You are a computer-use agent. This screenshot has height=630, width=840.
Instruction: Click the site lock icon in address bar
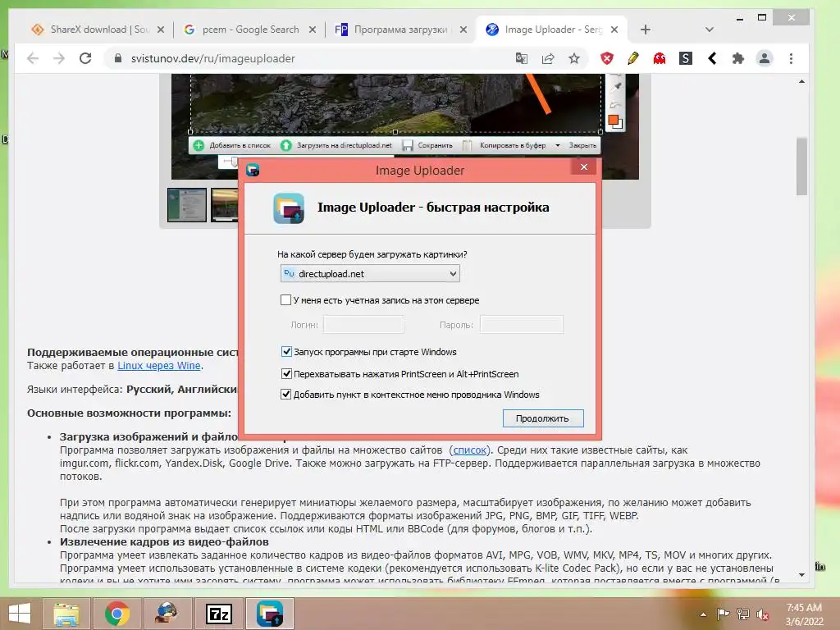click(x=118, y=58)
